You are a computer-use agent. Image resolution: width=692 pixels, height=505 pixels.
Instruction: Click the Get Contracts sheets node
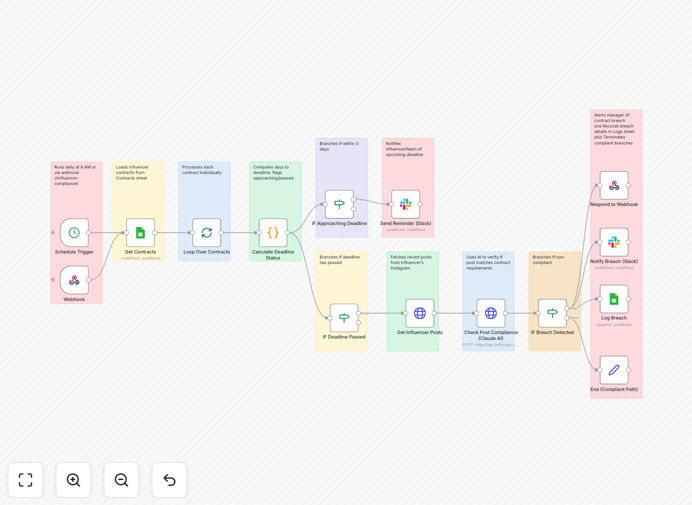[140, 233]
